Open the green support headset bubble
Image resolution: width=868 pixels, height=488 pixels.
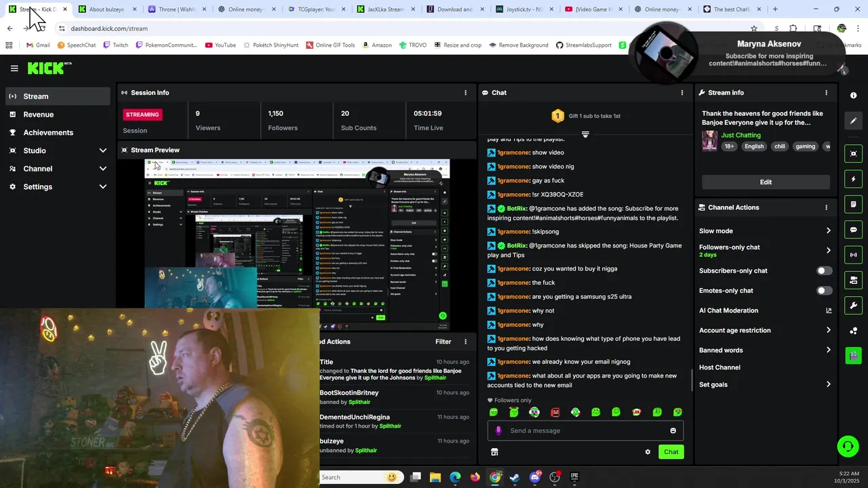848,446
